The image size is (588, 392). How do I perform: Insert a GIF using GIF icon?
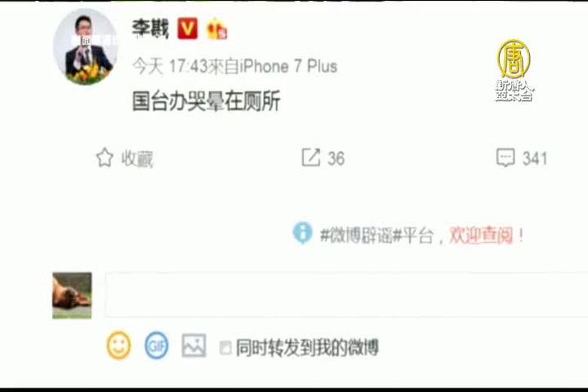tap(156, 345)
